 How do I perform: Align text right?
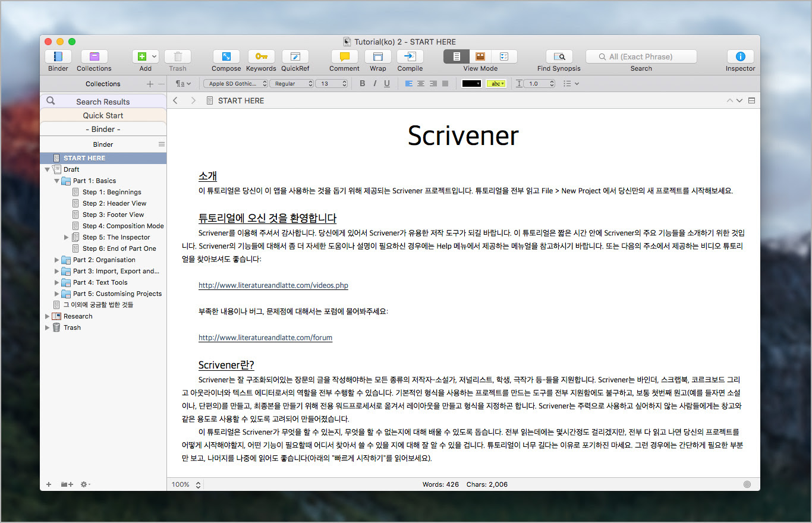coord(433,84)
